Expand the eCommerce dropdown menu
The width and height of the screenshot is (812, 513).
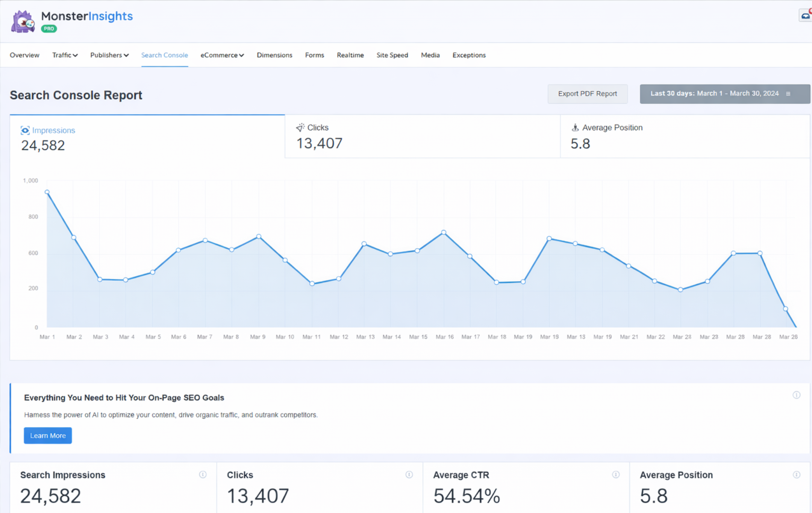point(222,55)
